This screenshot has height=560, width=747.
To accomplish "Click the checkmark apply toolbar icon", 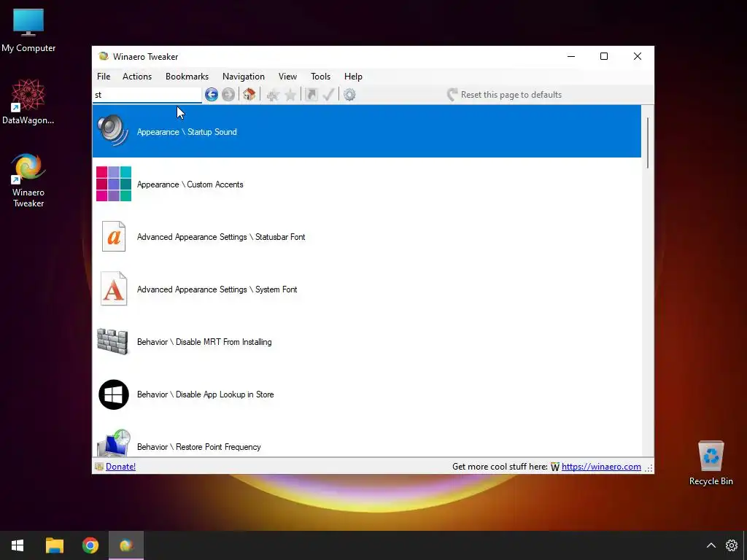I will click(x=329, y=94).
